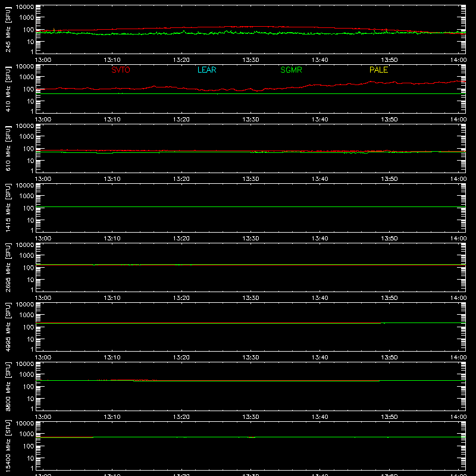The width and height of the screenshot is (476, 476).
Task: Select the 8800 MHz [SFU] axis label
Action: pyautogui.click(x=8, y=387)
